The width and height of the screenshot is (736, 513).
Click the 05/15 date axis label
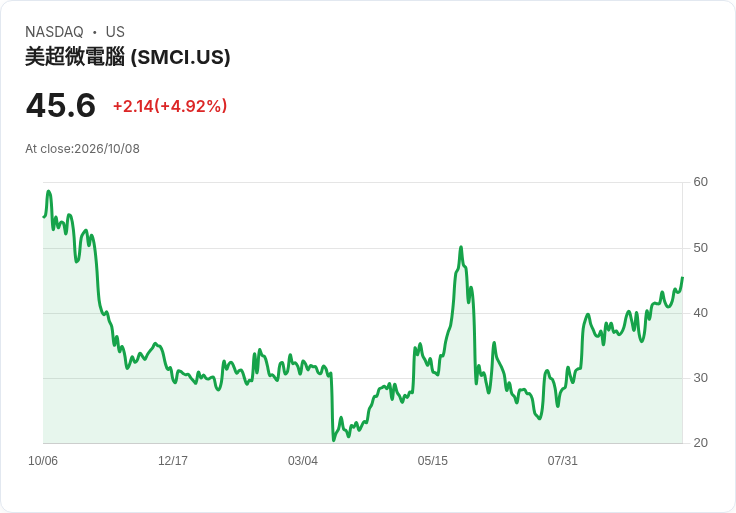pos(433,461)
